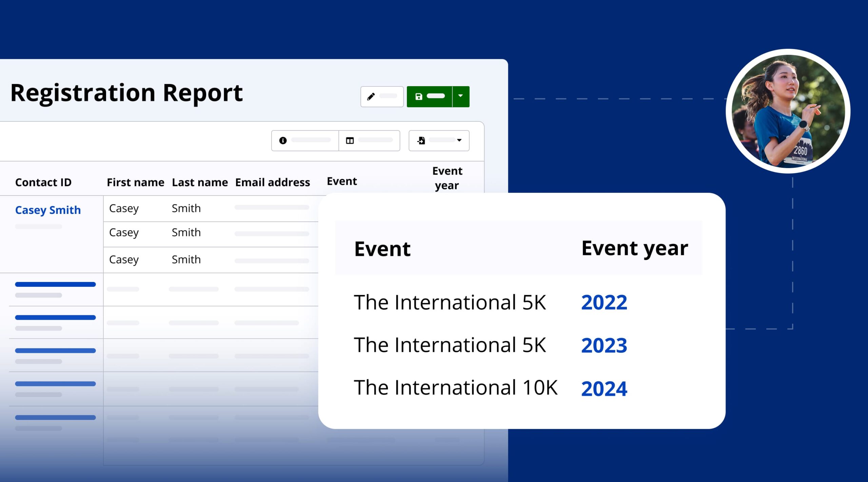This screenshot has width=868, height=482.
Task: Click the export file icon
Action: [421, 140]
